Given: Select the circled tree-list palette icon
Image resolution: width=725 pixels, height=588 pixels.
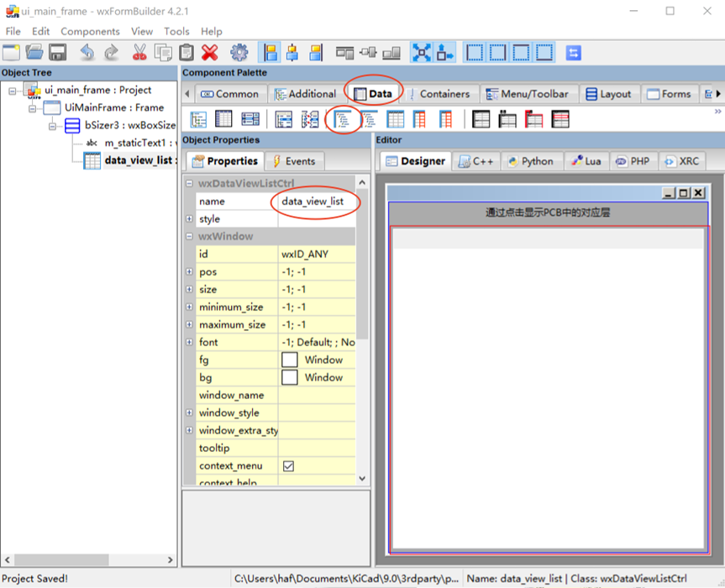Looking at the screenshot, I should pyautogui.click(x=343, y=120).
